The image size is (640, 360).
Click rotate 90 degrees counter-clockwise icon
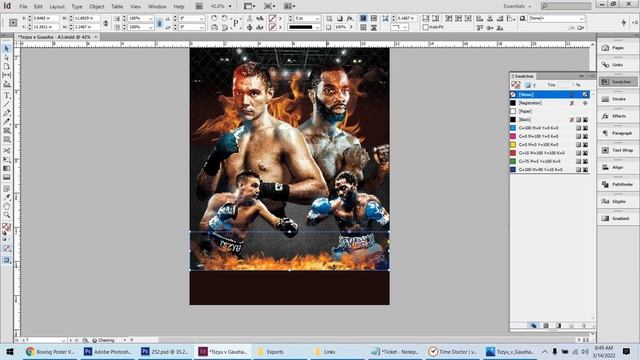[x=224, y=18]
